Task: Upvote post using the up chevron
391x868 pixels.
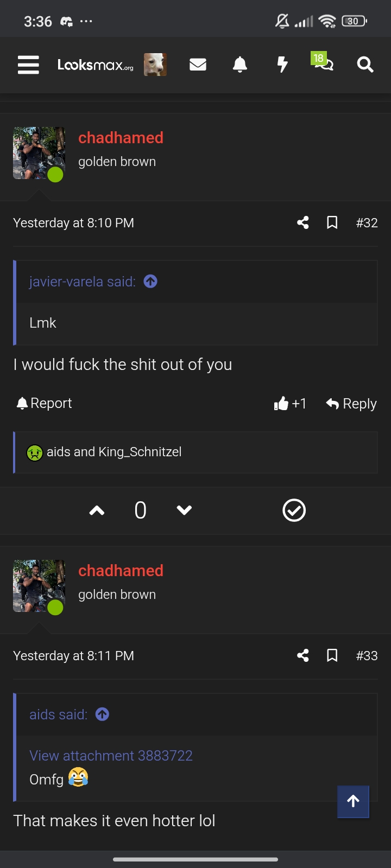Action: click(x=97, y=510)
